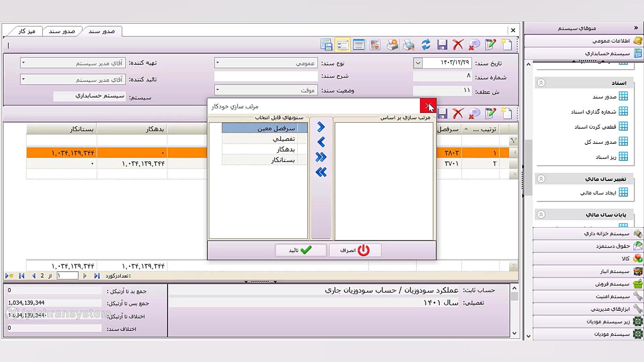Screen dimensions: 644x362
Task: Click the شرح سند input field
Action: click(x=266, y=76)
